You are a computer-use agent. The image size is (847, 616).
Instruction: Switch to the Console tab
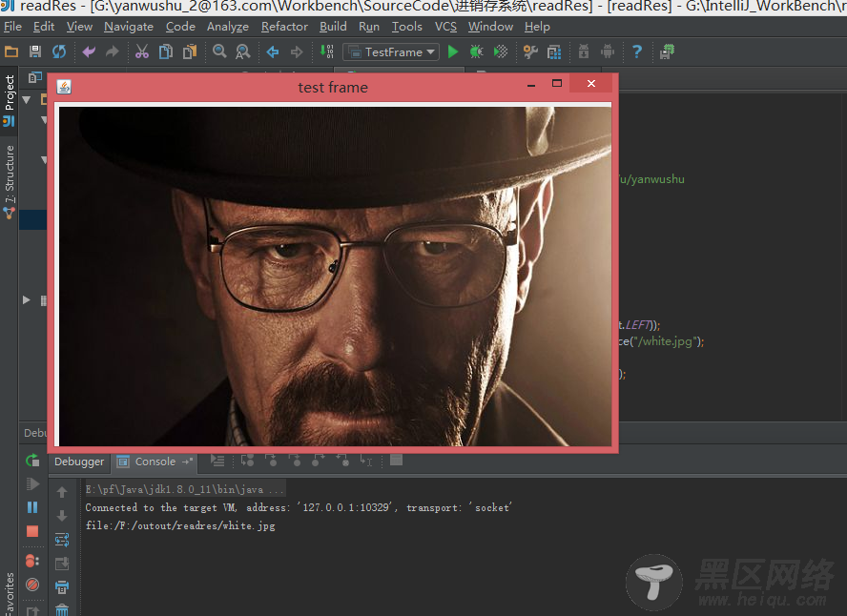point(155,462)
